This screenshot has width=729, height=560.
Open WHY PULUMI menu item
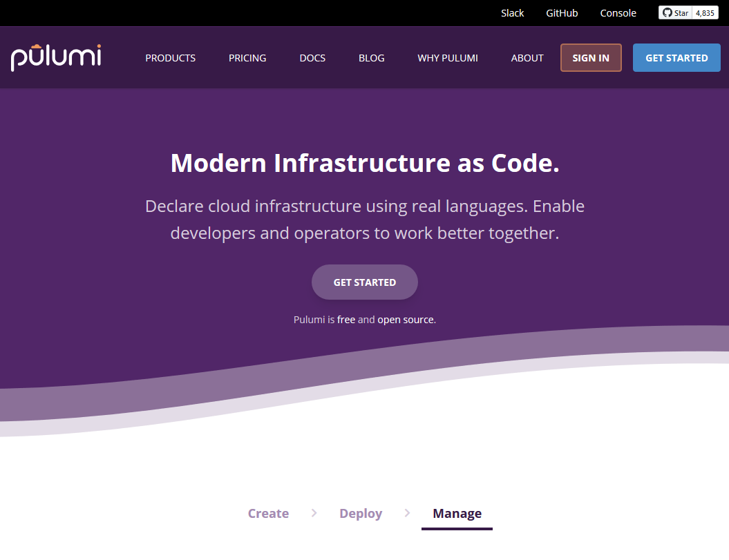pyautogui.click(x=448, y=58)
